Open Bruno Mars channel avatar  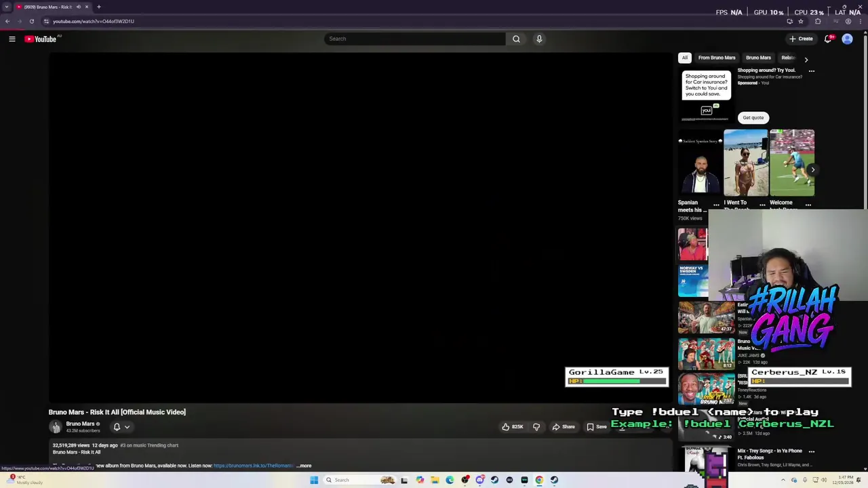[x=56, y=427]
